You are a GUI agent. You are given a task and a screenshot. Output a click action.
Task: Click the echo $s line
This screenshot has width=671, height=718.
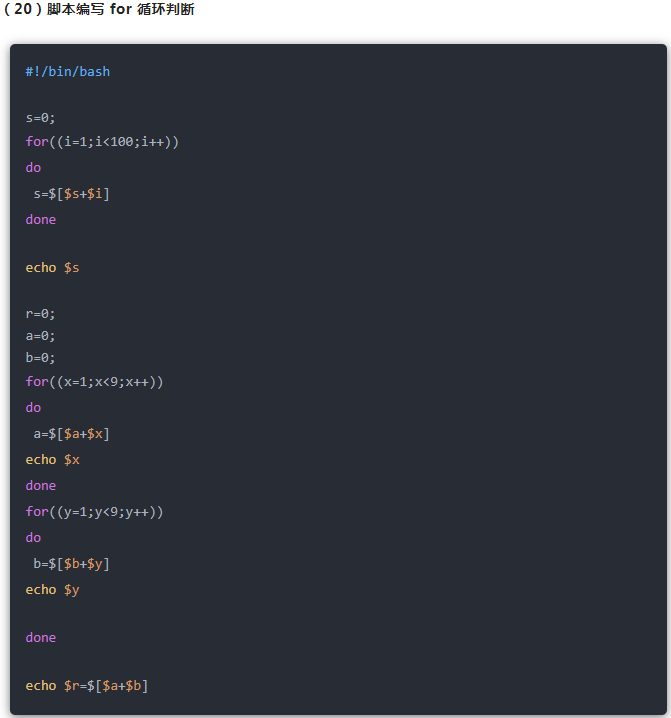point(52,268)
